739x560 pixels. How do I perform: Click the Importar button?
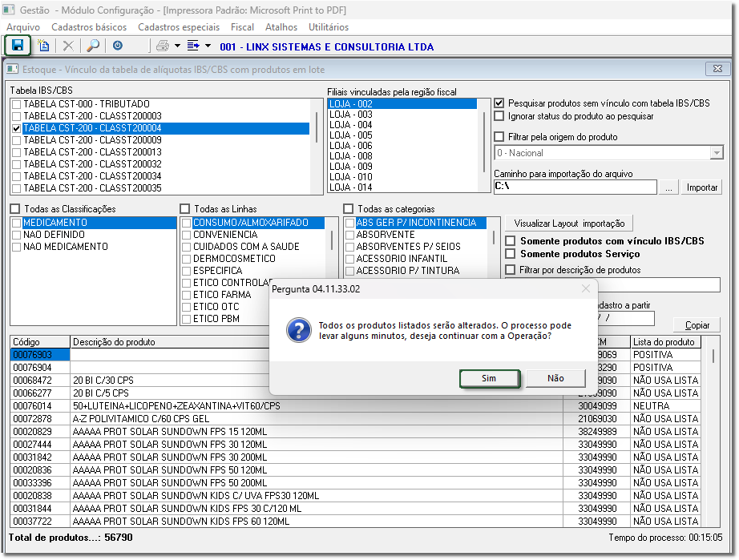pyautogui.click(x=702, y=187)
